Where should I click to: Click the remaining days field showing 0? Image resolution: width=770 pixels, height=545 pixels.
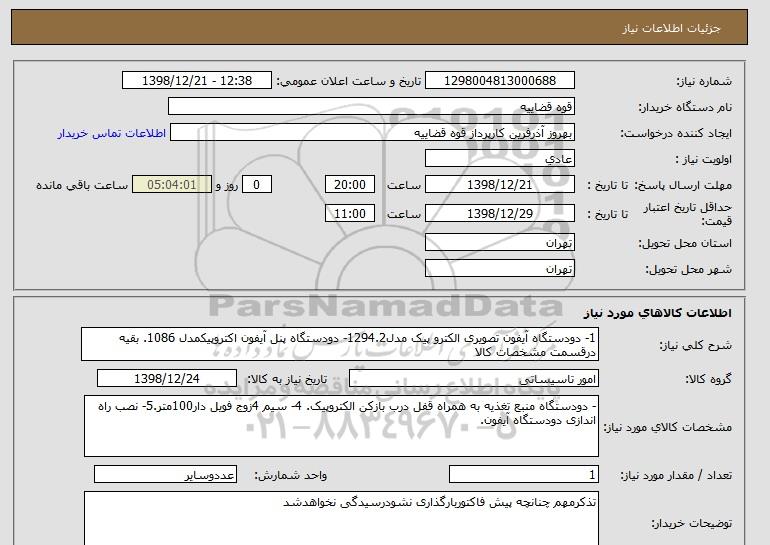[256, 185]
